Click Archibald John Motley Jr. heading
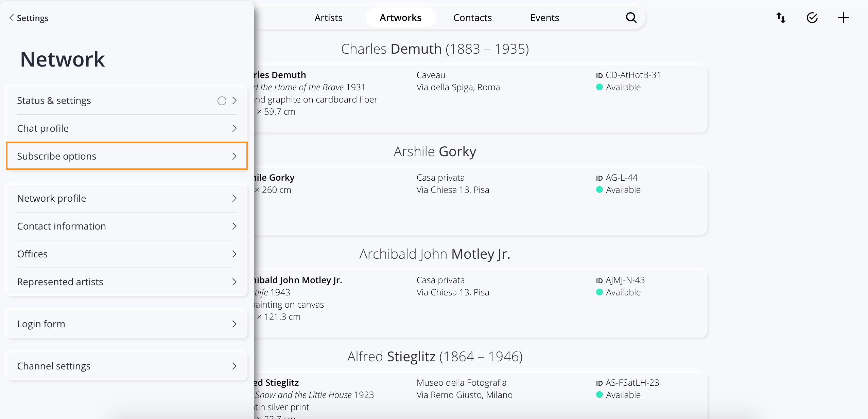This screenshot has height=419, width=868. click(435, 254)
